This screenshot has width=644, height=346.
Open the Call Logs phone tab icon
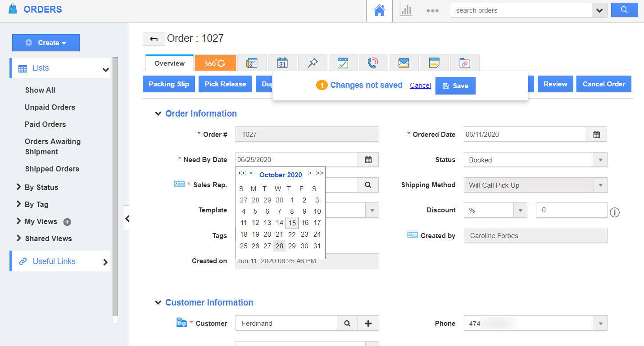[373, 63]
